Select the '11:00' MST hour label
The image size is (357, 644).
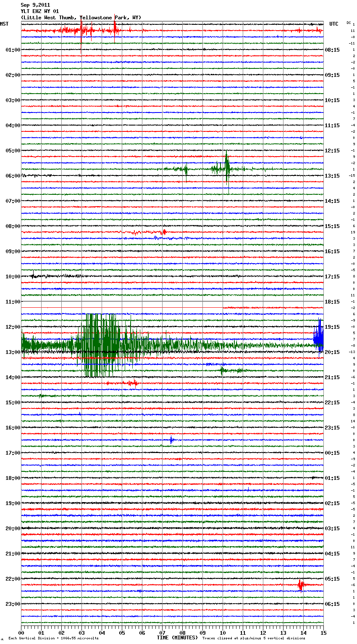pyautogui.click(x=13, y=302)
